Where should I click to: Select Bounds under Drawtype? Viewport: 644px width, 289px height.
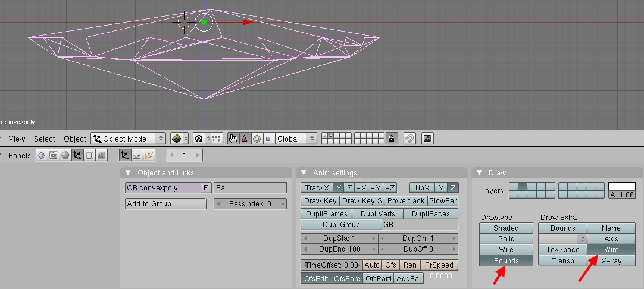pos(506,260)
